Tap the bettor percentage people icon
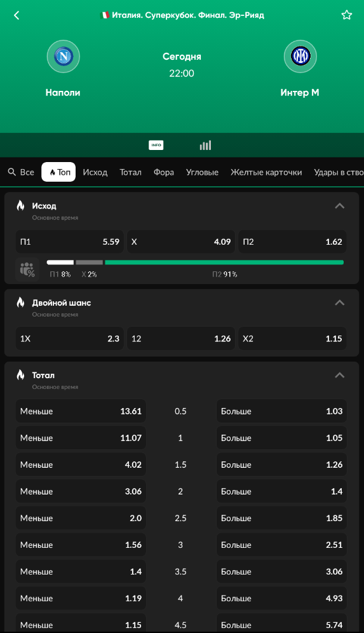Image resolution: width=364 pixels, height=633 pixels. tap(27, 269)
